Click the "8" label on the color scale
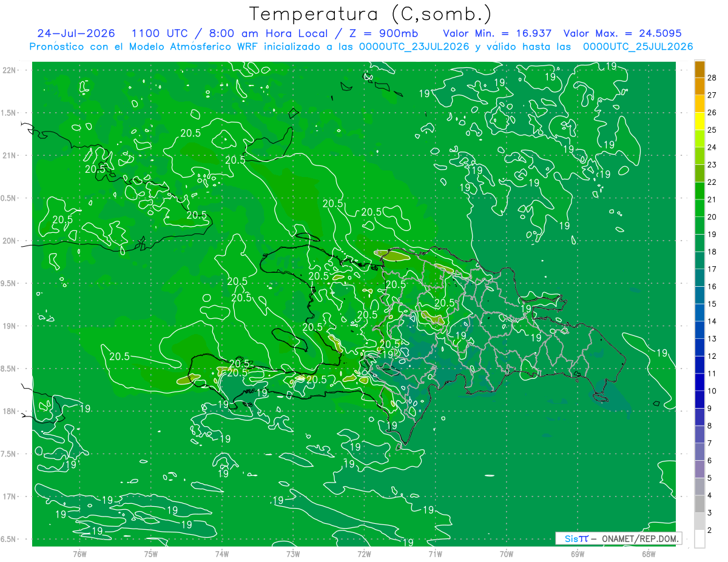This screenshot has height=562, width=728. 710,426
